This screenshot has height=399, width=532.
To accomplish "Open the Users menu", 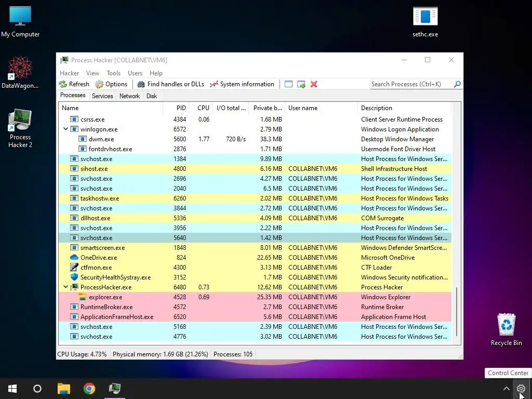I will coord(135,73).
